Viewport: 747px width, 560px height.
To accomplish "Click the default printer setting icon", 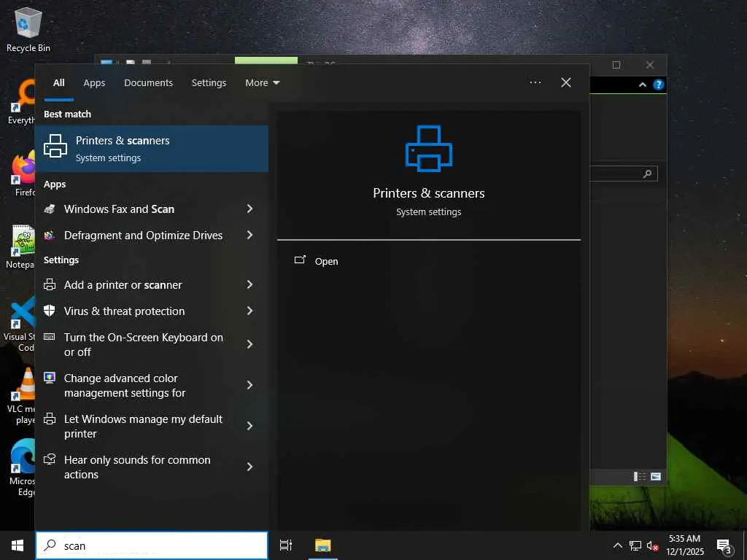I will tap(50, 419).
